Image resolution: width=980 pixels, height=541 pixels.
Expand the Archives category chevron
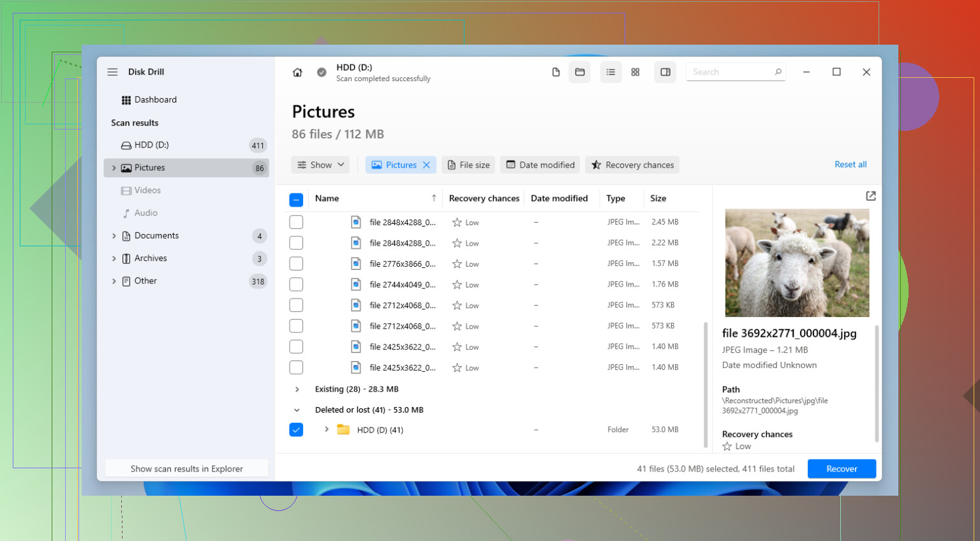(114, 258)
